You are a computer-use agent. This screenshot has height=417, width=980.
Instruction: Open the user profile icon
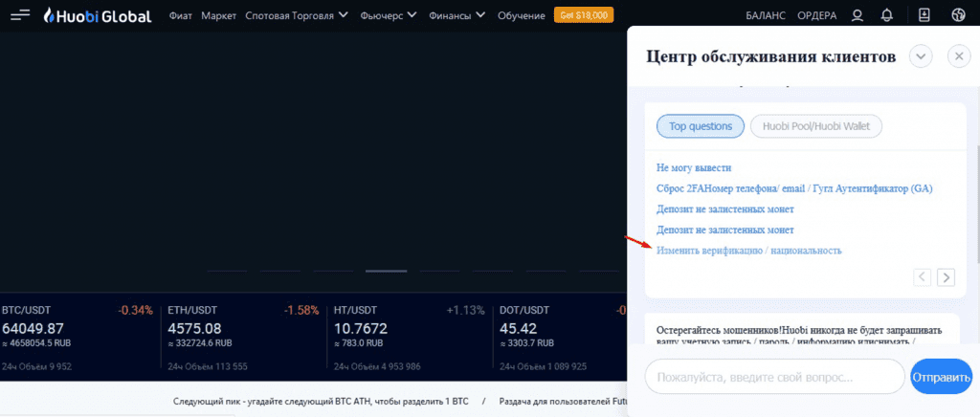point(857,15)
